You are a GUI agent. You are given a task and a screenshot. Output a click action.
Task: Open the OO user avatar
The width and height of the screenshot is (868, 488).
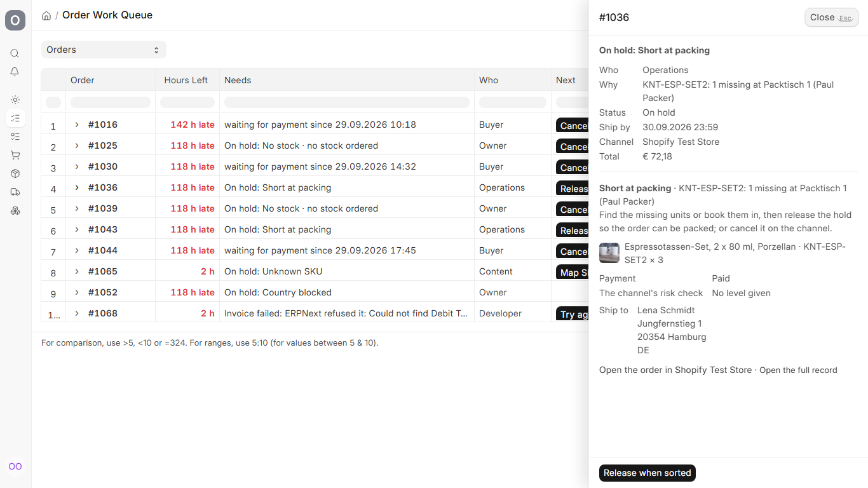pos(15,466)
